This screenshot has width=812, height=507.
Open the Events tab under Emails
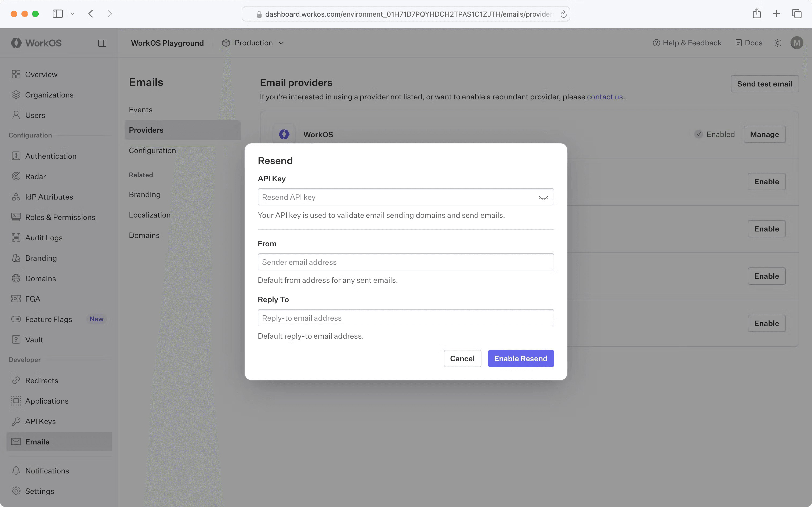[x=140, y=109]
